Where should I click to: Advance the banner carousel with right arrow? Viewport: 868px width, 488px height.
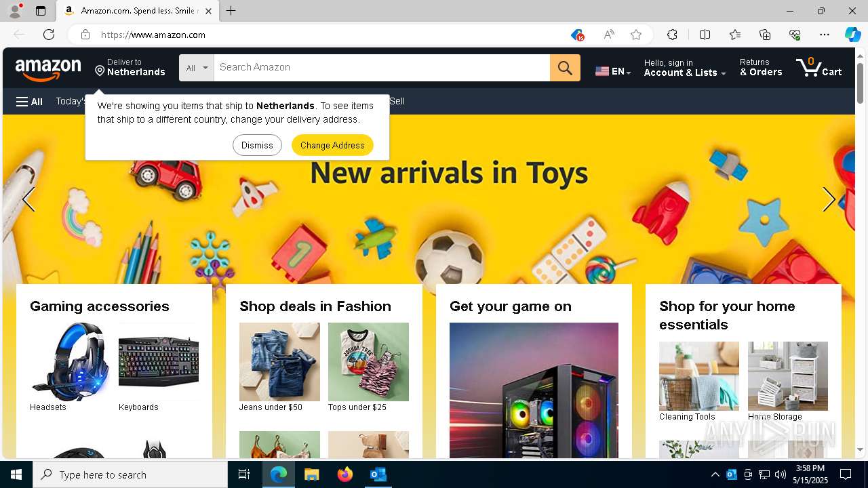829,199
